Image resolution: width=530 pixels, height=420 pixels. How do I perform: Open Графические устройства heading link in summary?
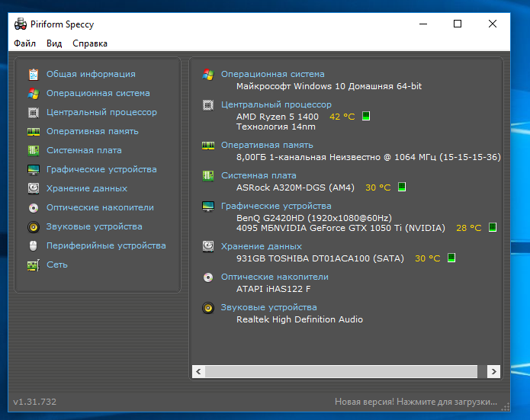pos(276,206)
